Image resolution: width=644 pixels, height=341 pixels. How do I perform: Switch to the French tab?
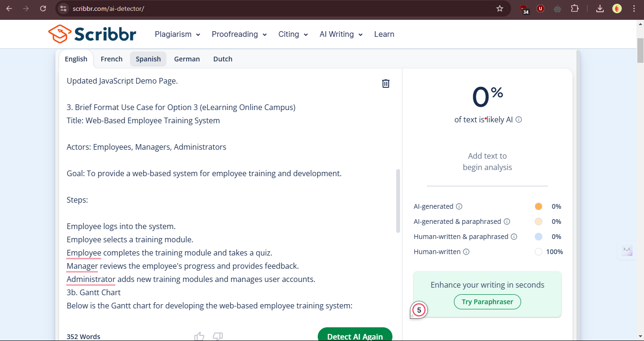coord(112,59)
